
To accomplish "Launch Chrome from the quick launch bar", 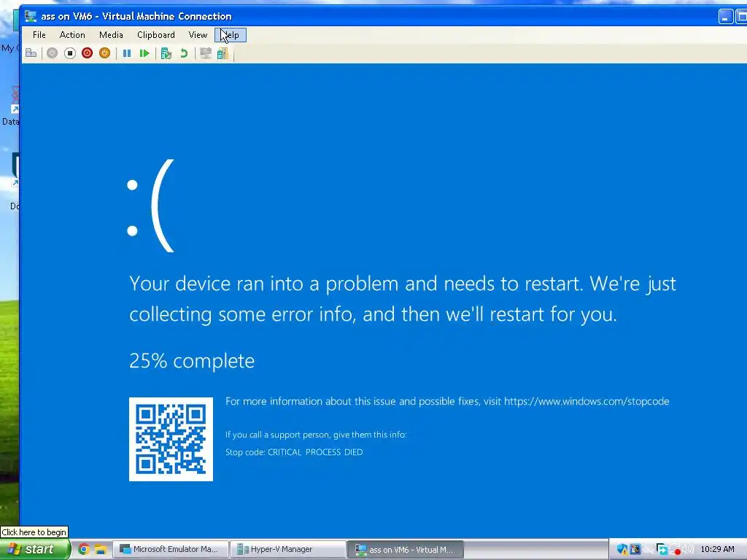I will (83, 549).
